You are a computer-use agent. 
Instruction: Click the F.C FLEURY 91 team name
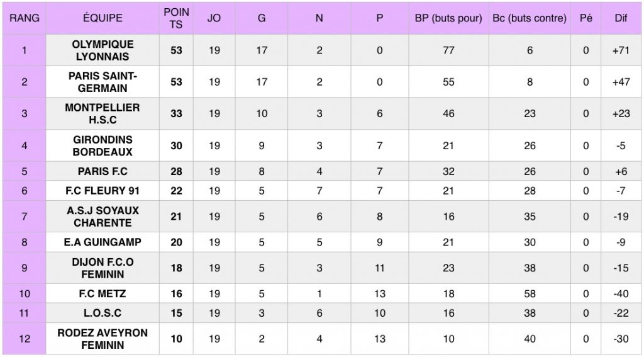tap(103, 191)
